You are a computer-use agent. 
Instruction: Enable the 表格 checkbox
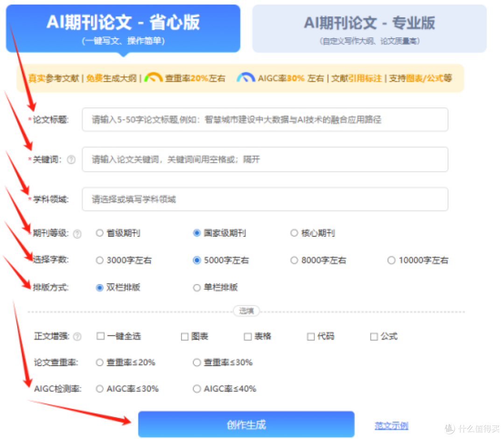point(247,337)
